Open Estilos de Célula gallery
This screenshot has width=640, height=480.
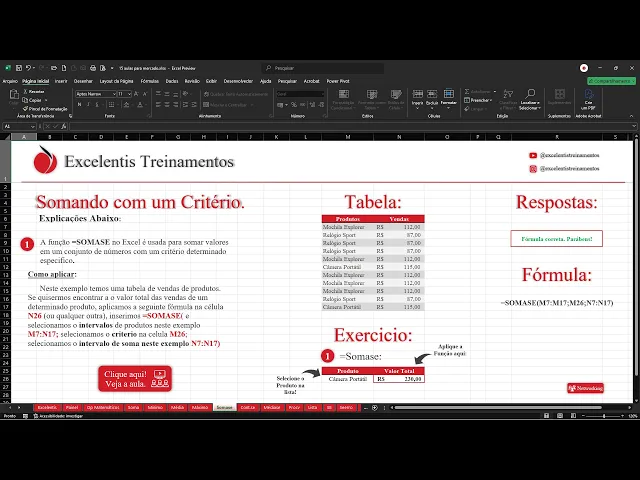tap(396, 100)
